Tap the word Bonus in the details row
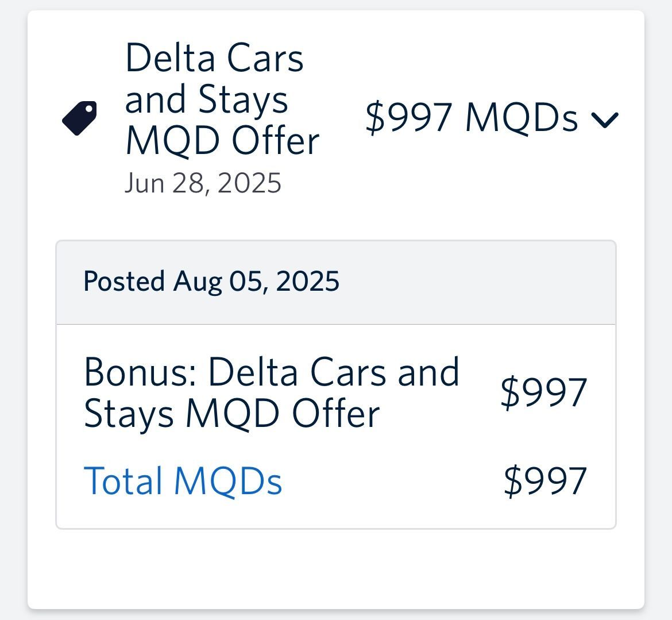 pyautogui.click(x=140, y=372)
